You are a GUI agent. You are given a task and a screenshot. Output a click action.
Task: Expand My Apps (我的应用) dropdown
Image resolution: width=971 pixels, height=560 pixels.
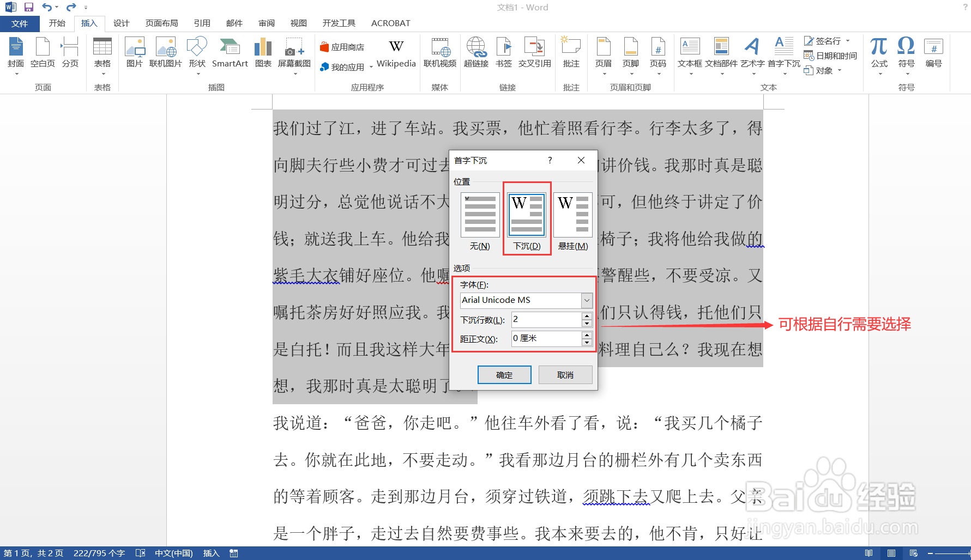(371, 68)
